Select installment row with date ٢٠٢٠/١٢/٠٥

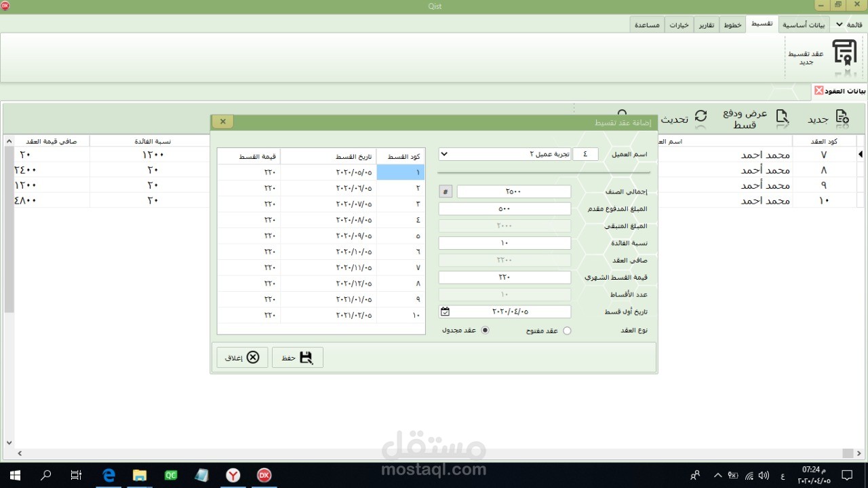click(321, 283)
